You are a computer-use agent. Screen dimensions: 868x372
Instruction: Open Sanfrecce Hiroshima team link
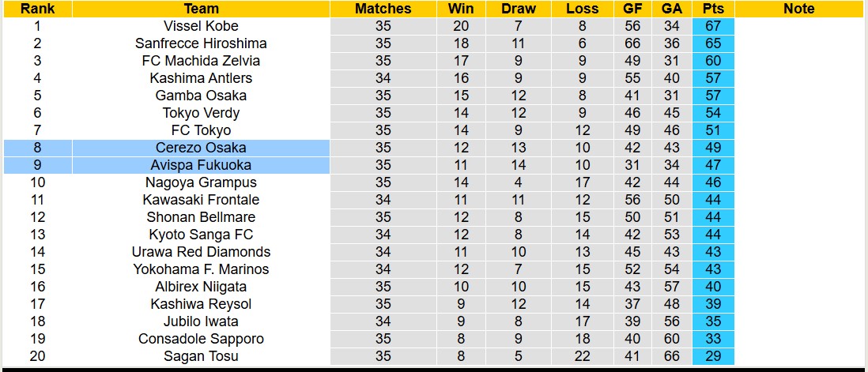201,43
